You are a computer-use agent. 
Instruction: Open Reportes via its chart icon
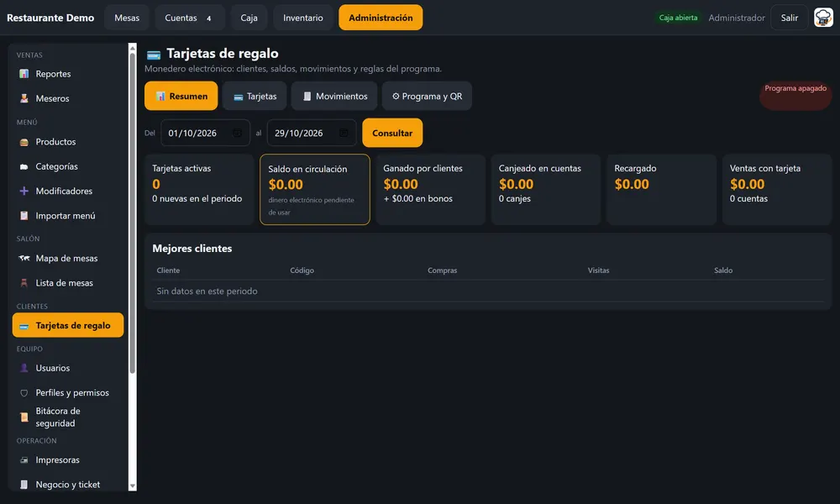coord(24,74)
